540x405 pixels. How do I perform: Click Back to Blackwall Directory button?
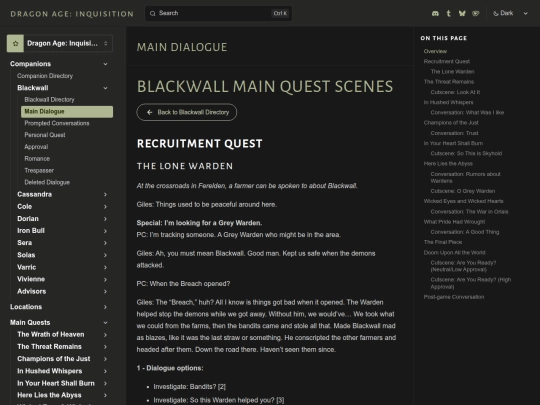coord(187,112)
